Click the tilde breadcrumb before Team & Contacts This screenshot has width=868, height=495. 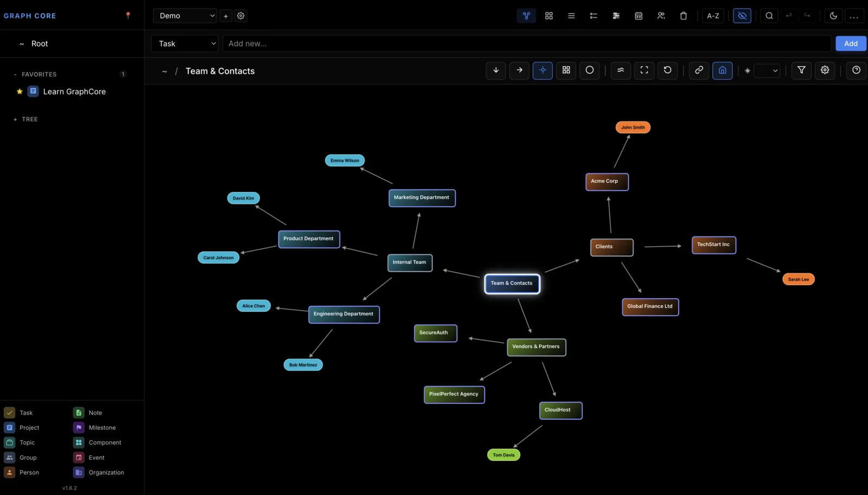(164, 71)
